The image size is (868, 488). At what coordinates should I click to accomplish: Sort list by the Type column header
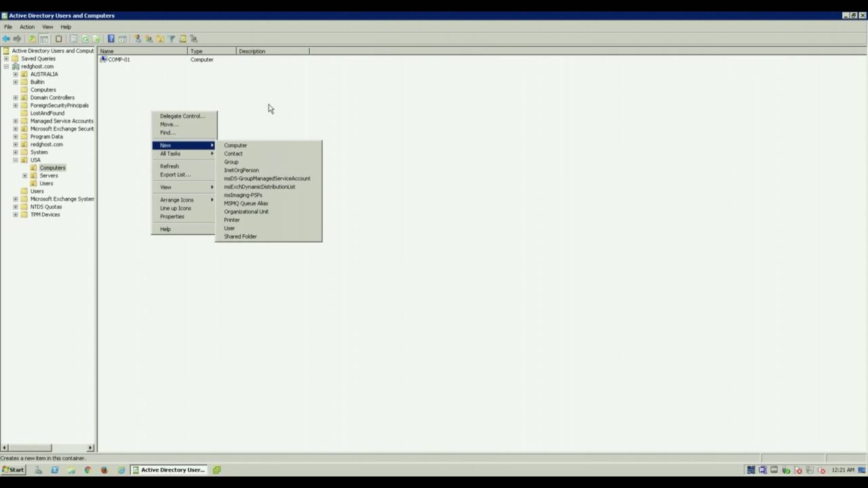pos(212,51)
